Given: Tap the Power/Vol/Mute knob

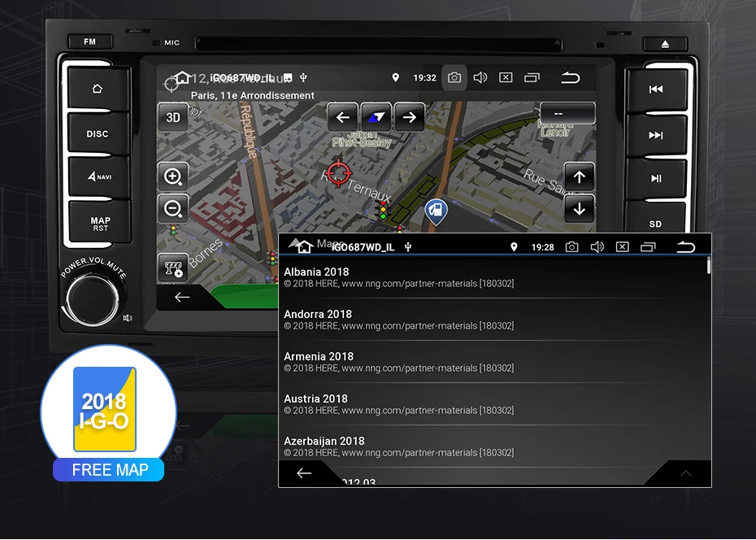Looking at the screenshot, I should click(92, 298).
